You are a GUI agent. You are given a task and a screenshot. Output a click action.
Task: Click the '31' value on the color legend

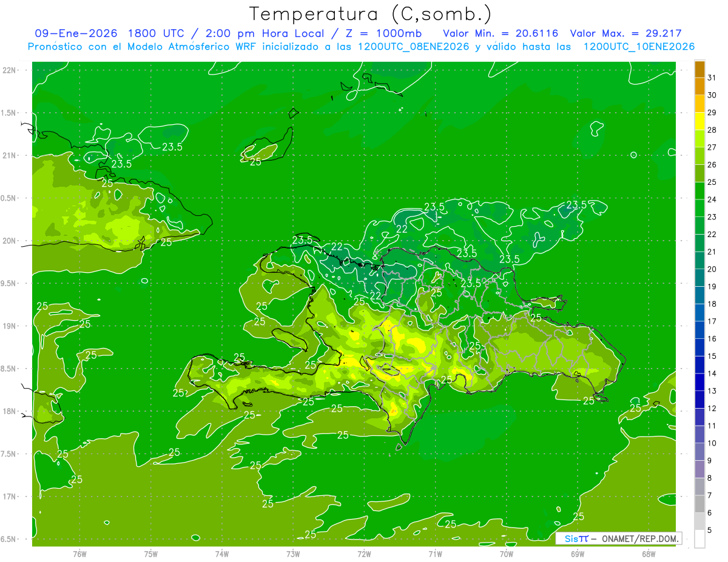point(712,78)
